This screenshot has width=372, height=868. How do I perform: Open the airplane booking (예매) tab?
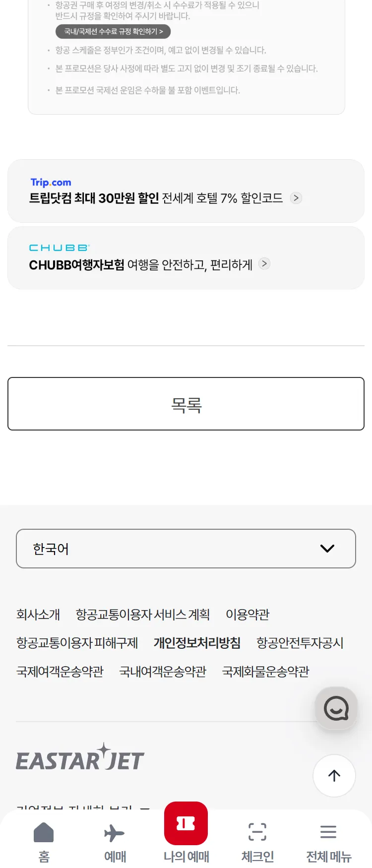[x=115, y=833]
